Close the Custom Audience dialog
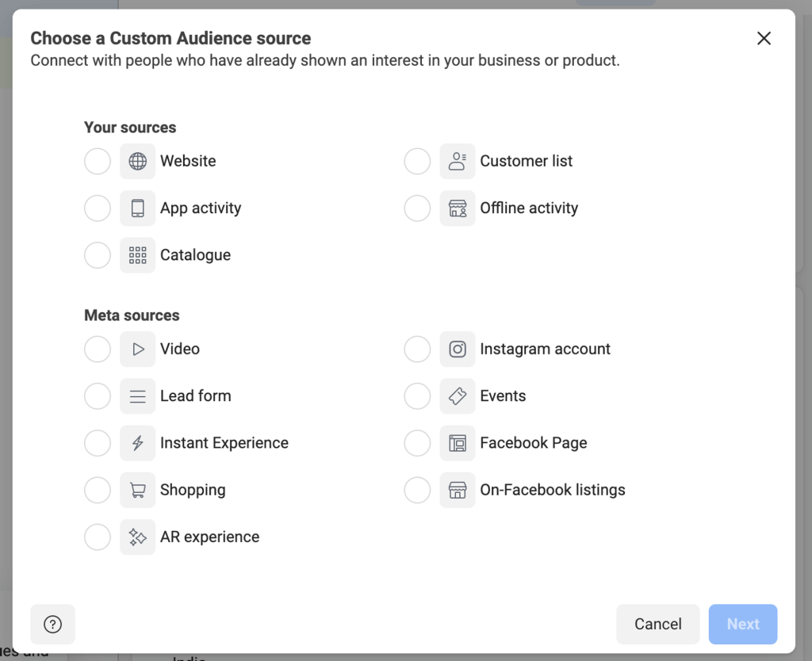Viewport: 812px width, 661px height. pyautogui.click(x=764, y=38)
